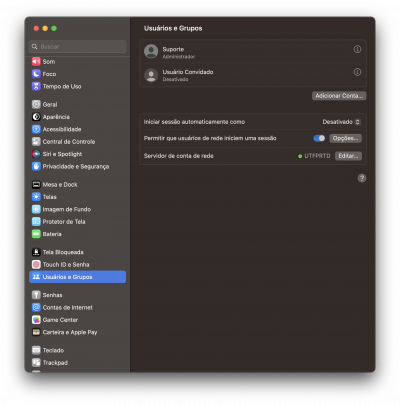
Task: Show info for Suporte account
Action: 357,49
